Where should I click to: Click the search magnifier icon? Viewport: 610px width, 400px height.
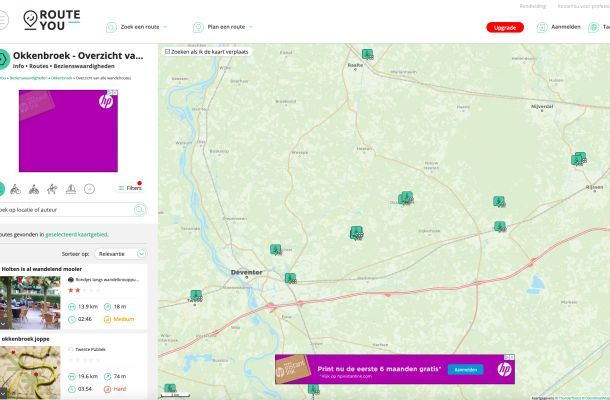pos(140,210)
